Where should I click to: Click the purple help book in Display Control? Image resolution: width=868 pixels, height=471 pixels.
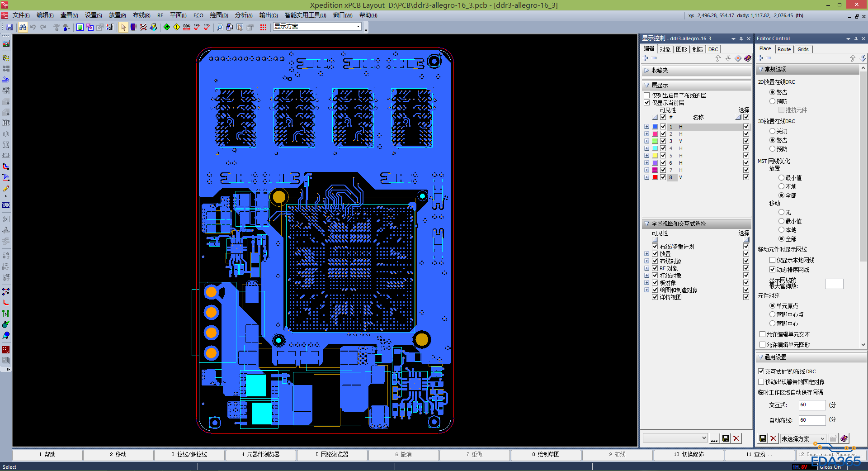coord(748,58)
